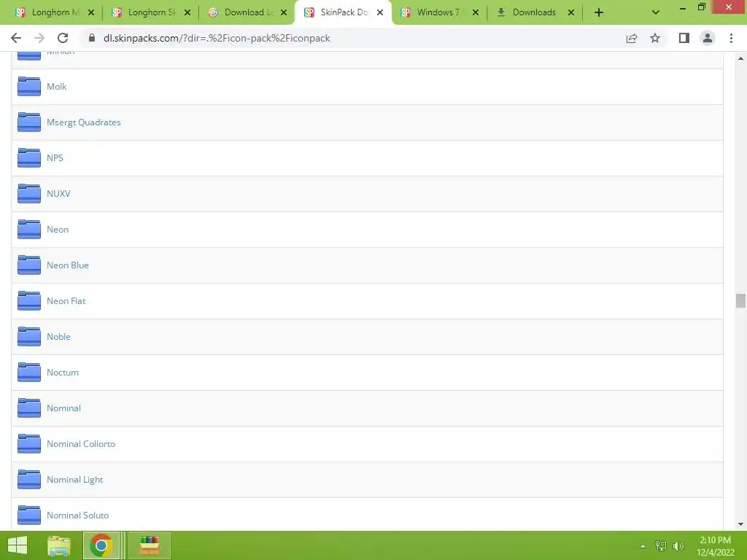Screen dimensions: 747x560
Task: Share this page using the share icon
Action: pyautogui.click(x=632, y=38)
